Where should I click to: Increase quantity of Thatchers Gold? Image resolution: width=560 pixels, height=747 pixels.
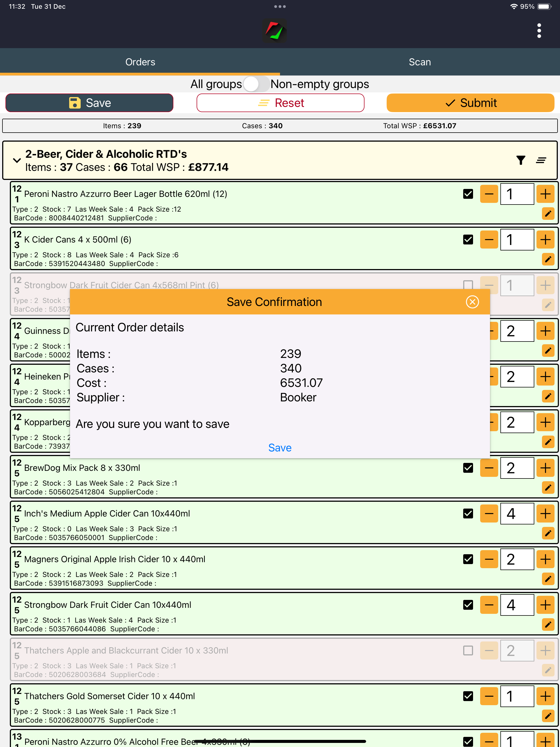(x=546, y=696)
